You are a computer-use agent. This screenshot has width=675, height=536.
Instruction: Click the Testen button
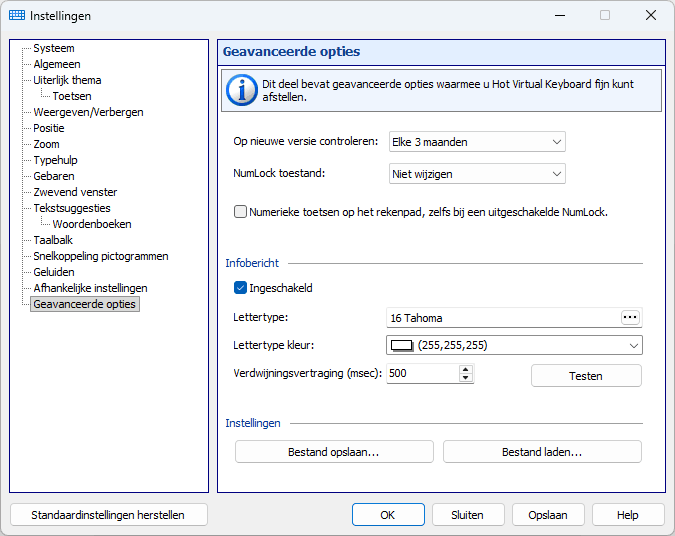[x=586, y=376]
